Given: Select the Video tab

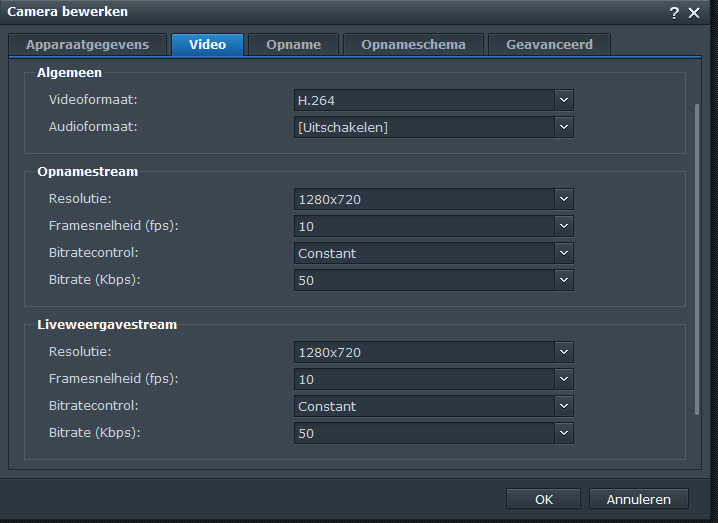Looking at the screenshot, I should pyautogui.click(x=207, y=45).
